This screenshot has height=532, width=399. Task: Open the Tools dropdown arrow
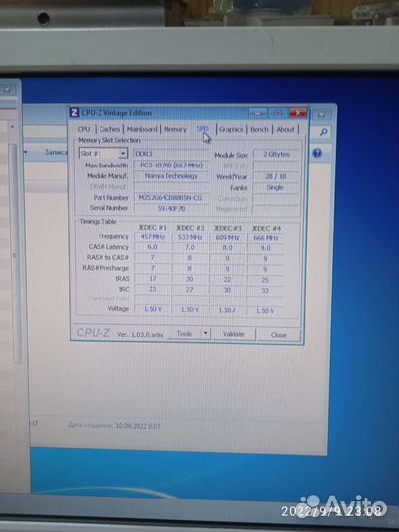[205, 334]
